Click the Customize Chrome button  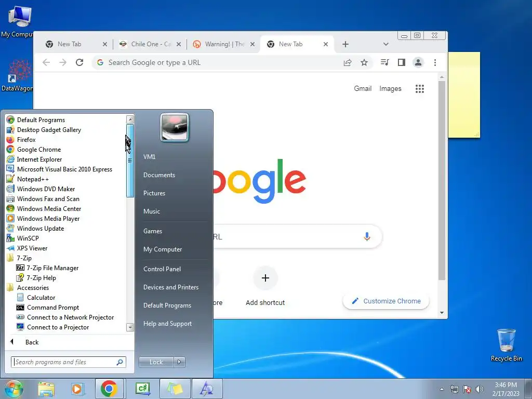point(386,301)
